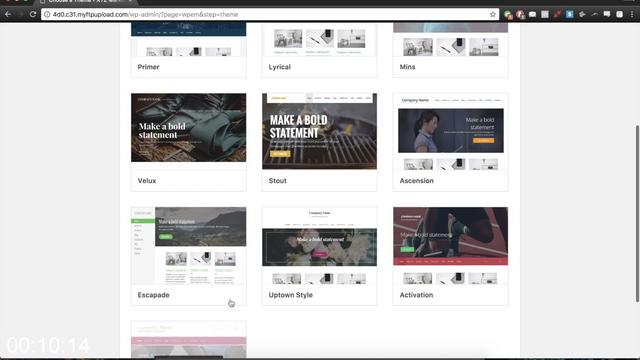Choose the Lyrical theme thumbnail

pos(320,40)
